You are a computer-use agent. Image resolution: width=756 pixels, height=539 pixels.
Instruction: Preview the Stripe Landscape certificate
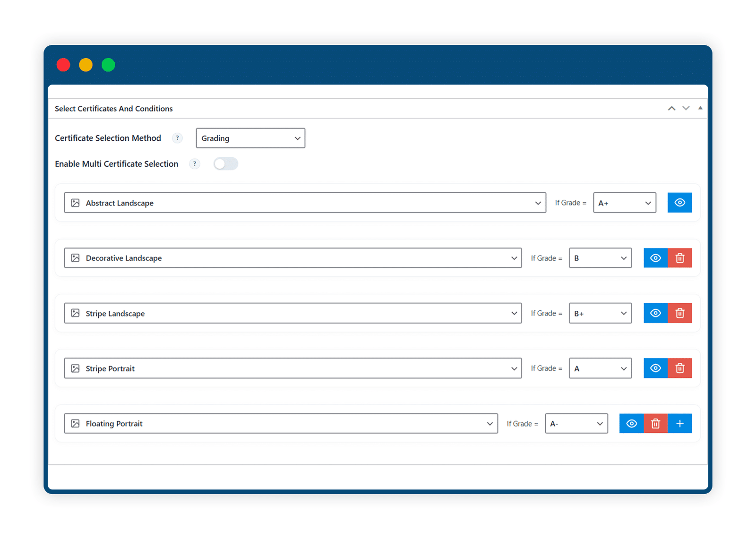point(655,313)
